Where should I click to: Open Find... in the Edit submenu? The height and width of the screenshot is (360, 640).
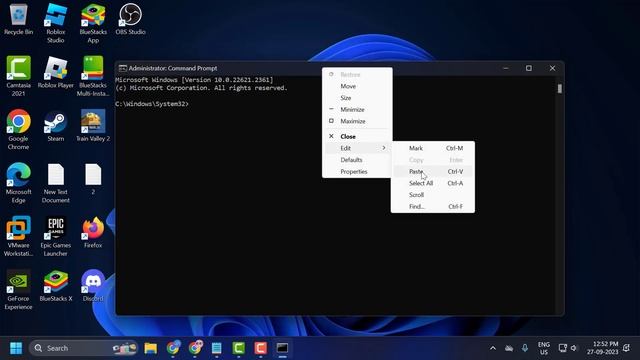[x=433, y=207]
